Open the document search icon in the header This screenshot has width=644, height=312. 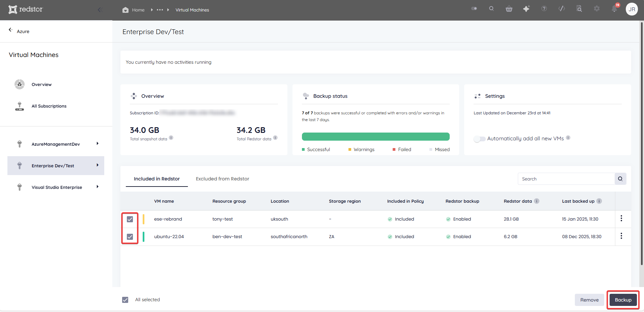click(x=579, y=9)
